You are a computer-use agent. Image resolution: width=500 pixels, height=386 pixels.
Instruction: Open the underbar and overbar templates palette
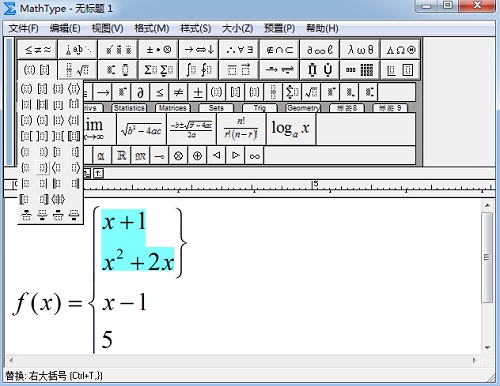[x=239, y=70]
